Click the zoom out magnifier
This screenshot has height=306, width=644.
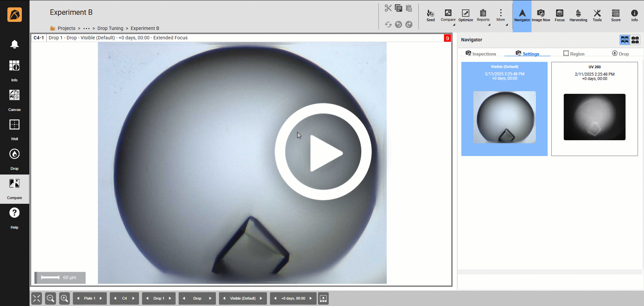coord(50,298)
